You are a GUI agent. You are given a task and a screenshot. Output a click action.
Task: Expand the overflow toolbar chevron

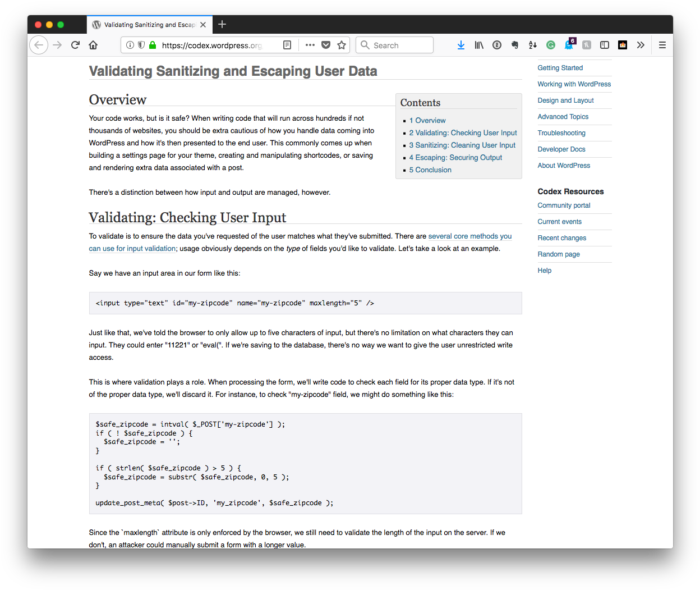click(x=641, y=45)
